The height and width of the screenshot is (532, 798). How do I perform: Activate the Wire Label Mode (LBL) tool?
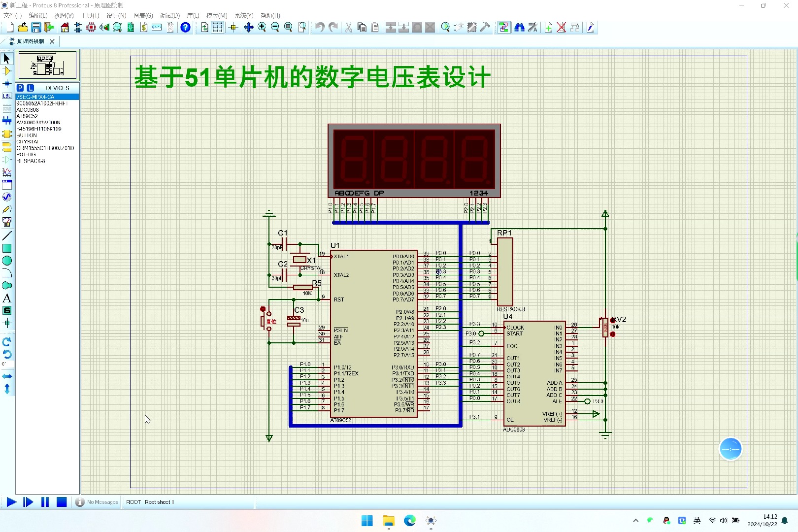point(7,96)
